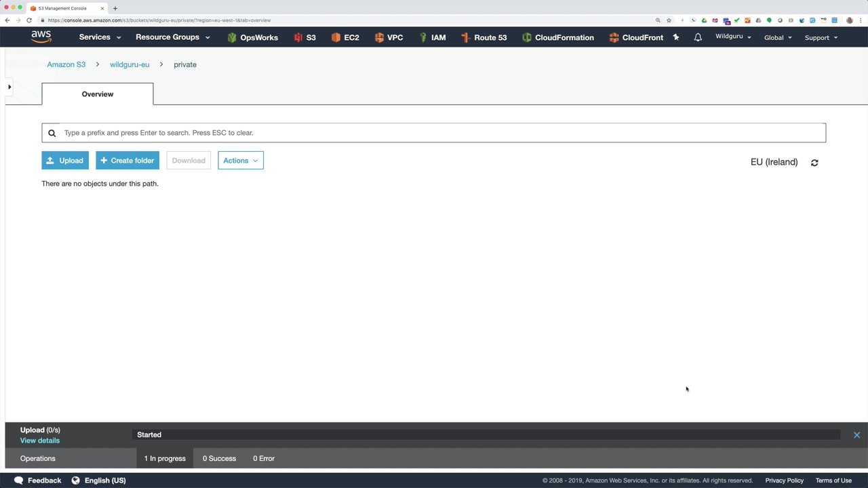Image resolution: width=868 pixels, height=488 pixels.
Task: Select the Overview tab
Action: (98, 94)
